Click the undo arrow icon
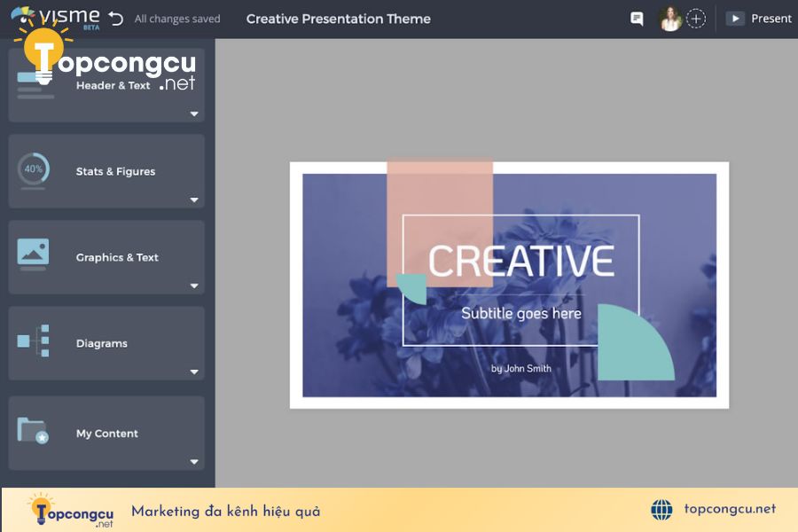This screenshot has height=532, width=798. tap(116, 19)
